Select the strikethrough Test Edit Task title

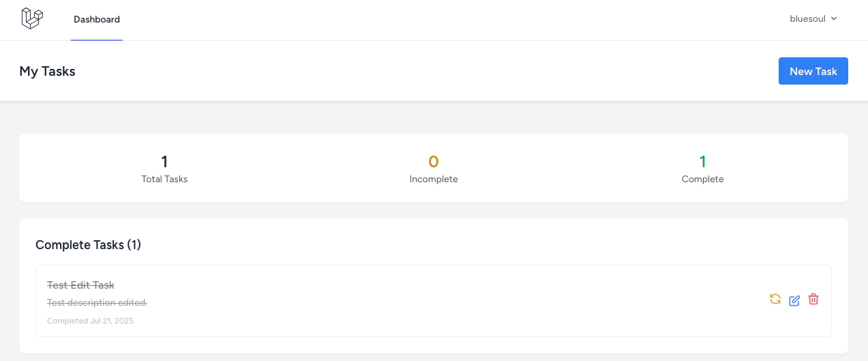80,285
